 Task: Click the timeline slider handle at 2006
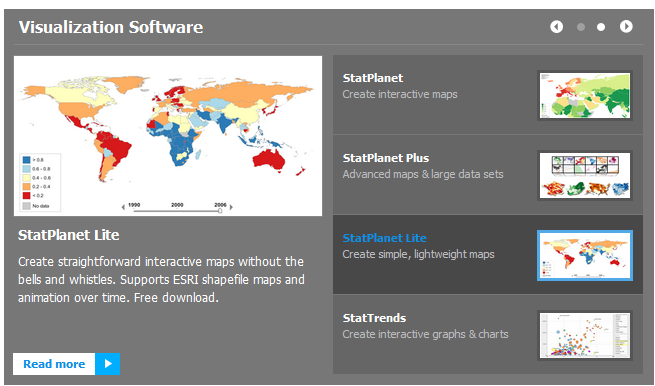[x=220, y=211]
